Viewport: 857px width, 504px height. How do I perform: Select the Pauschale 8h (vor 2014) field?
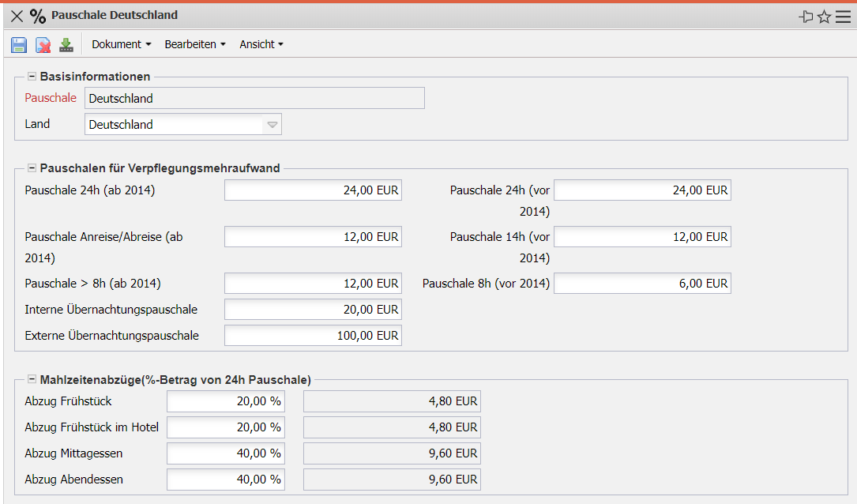(642, 284)
